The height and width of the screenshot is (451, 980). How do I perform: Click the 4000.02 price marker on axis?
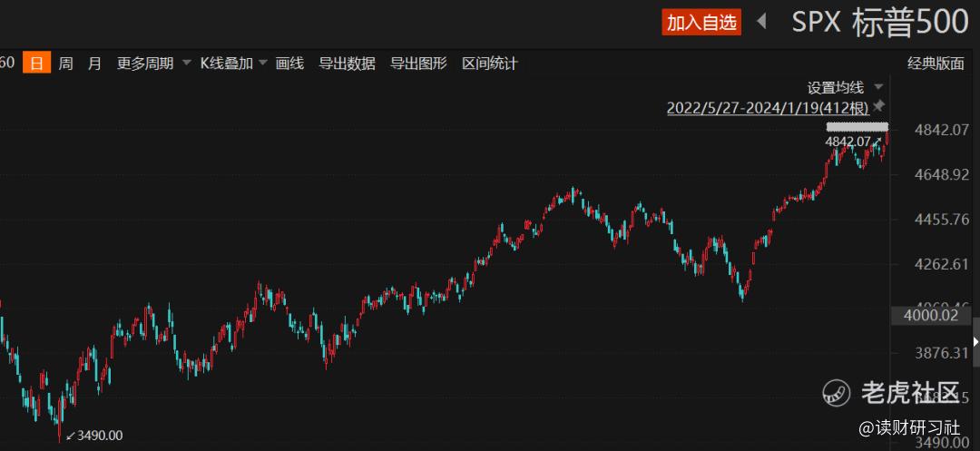click(931, 316)
